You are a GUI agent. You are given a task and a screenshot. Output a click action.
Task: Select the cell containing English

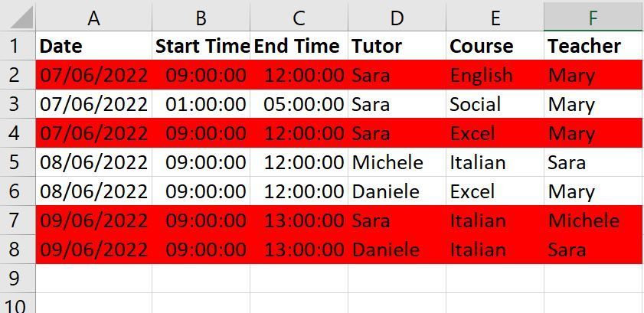tap(495, 75)
